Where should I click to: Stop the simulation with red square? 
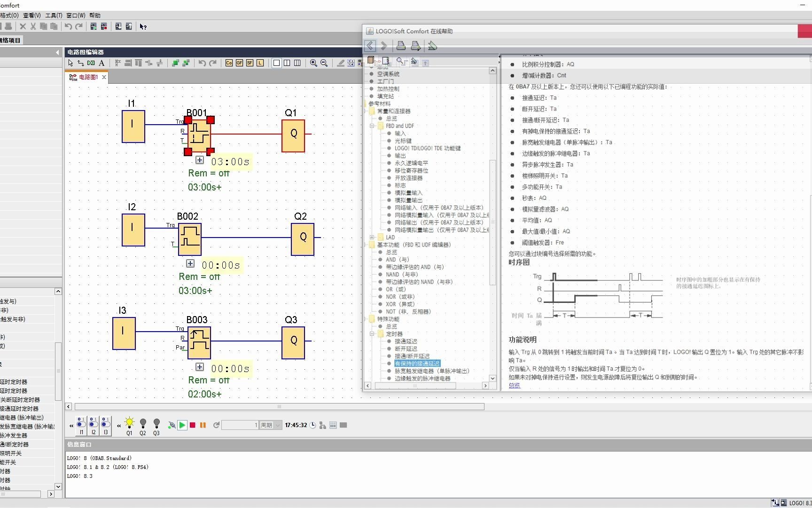(x=193, y=425)
